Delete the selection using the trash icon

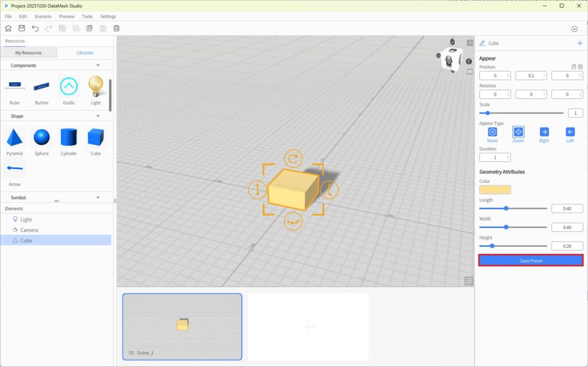(x=117, y=28)
